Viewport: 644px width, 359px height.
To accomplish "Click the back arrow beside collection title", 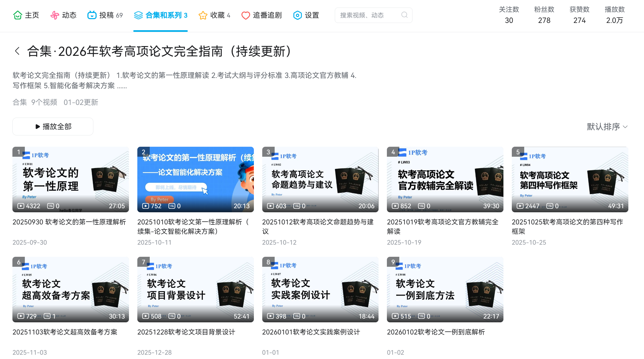I will (x=17, y=51).
